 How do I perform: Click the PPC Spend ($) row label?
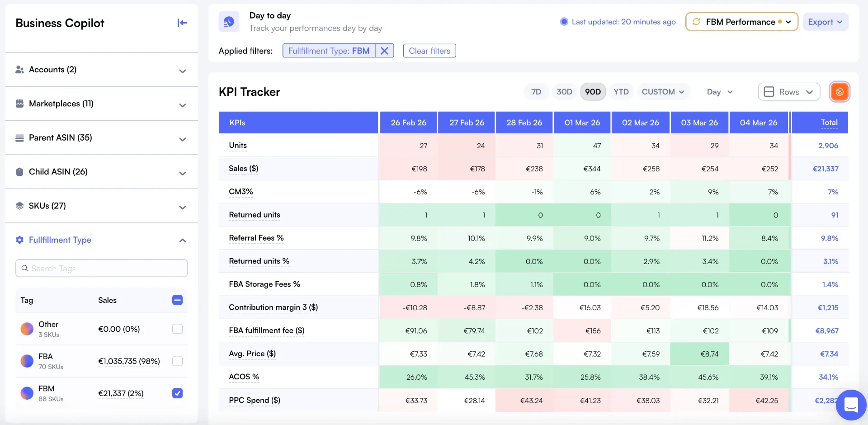pos(255,400)
